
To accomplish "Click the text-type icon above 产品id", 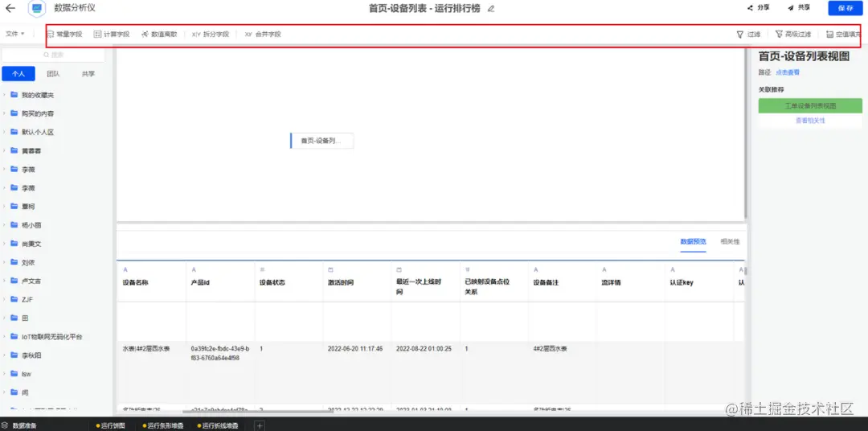I will click(194, 269).
